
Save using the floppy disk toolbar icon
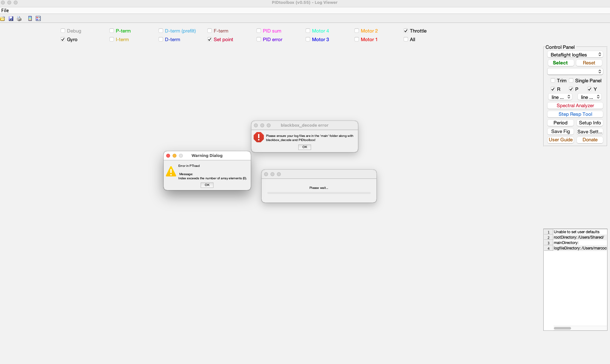point(11,19)
